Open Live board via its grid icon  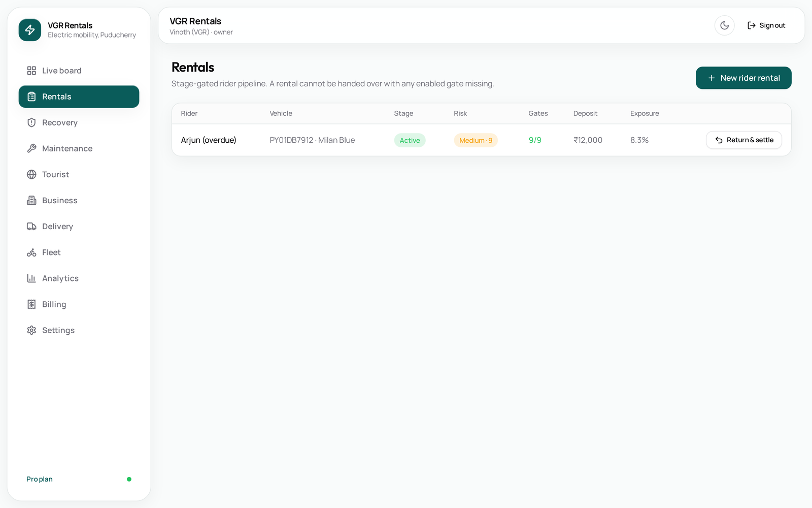(31, 71)
